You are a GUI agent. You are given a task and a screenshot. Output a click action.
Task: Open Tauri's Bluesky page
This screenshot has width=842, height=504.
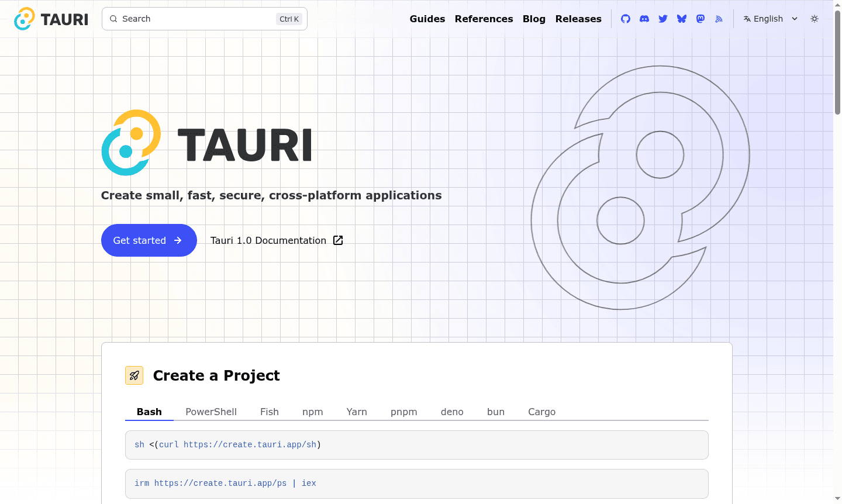coord(681,18)
